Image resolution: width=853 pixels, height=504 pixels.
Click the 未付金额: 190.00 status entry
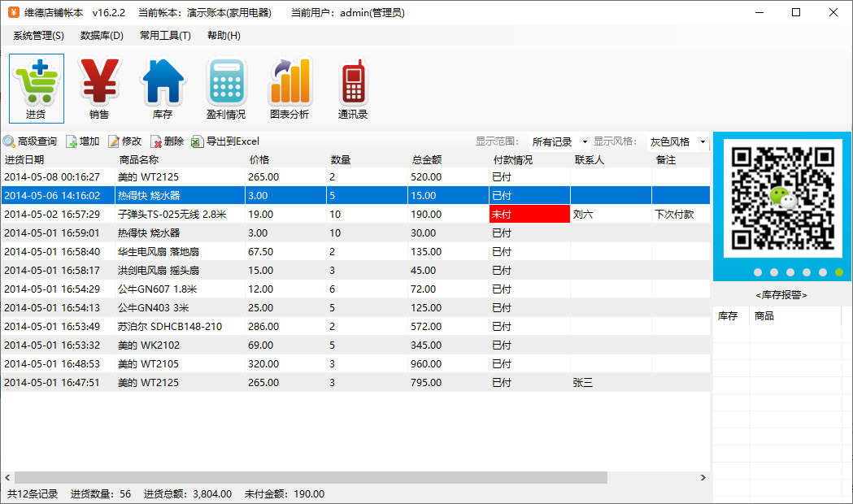point(285,494)
